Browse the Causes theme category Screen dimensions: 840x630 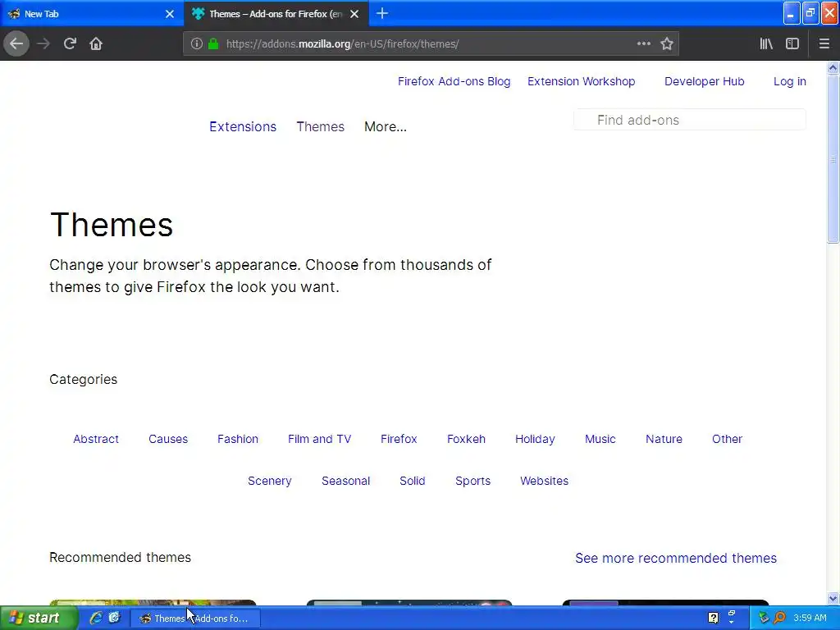tap(168, 439)
